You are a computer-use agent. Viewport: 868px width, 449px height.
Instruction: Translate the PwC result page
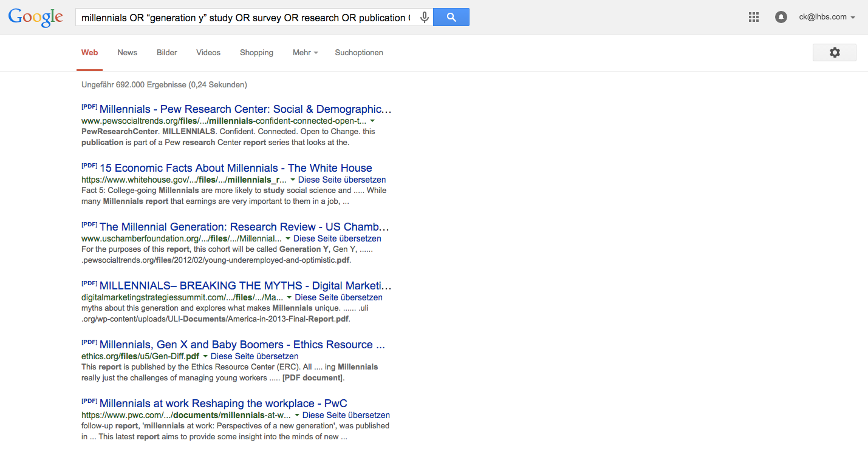pyautogui.click(x=346, y=416)
